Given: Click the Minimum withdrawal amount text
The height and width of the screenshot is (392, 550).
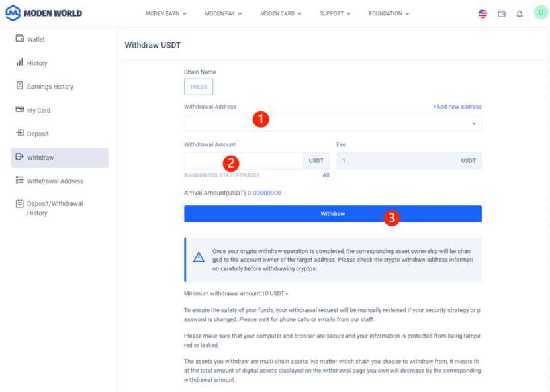Looking at the screenshot, I should [x=236, y=293].
